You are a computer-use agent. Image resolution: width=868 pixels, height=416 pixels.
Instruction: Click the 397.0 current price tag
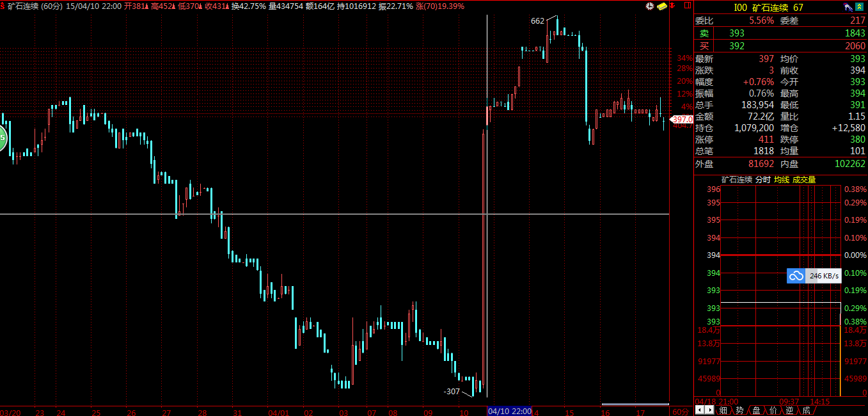coord(683,120)
